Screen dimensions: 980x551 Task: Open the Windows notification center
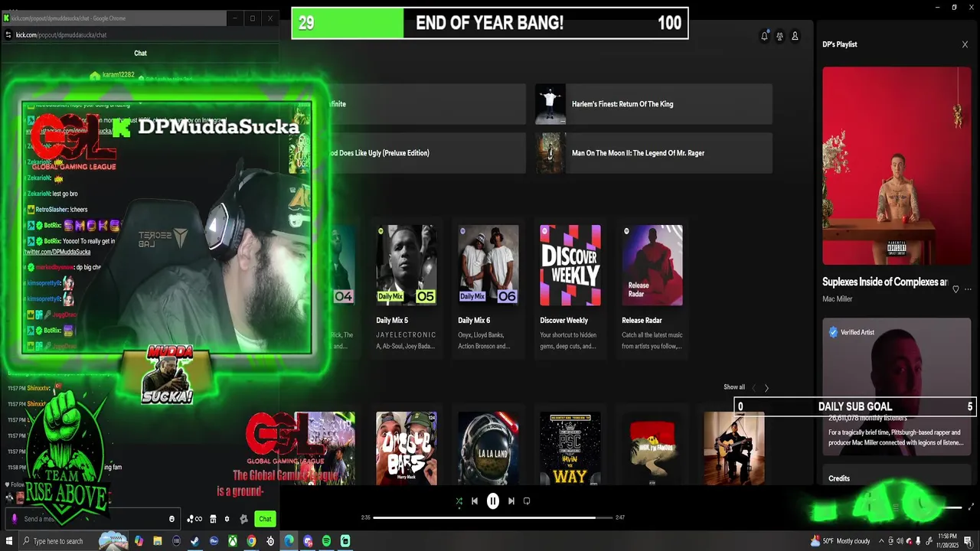[968, 541]
